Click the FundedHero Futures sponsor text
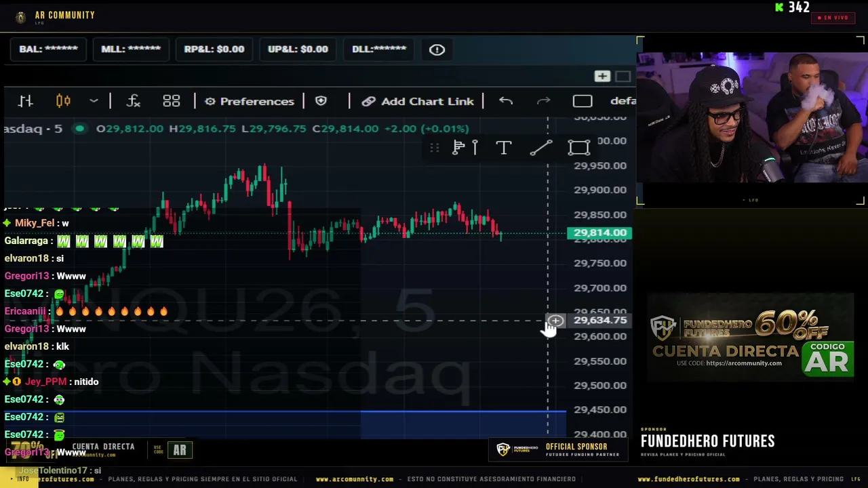Screen dimensions: 868x488 coord(707,441)
